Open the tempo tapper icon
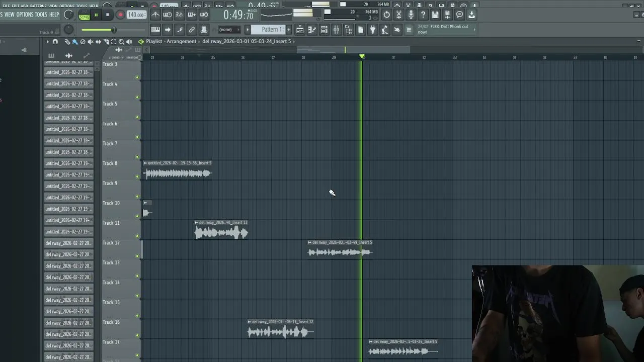This screenshot has height=362, width=644. point(384,30)
